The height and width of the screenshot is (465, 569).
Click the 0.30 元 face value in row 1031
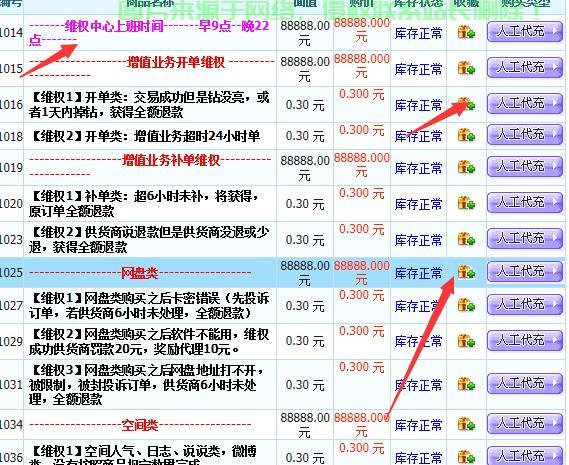point(305,385)
